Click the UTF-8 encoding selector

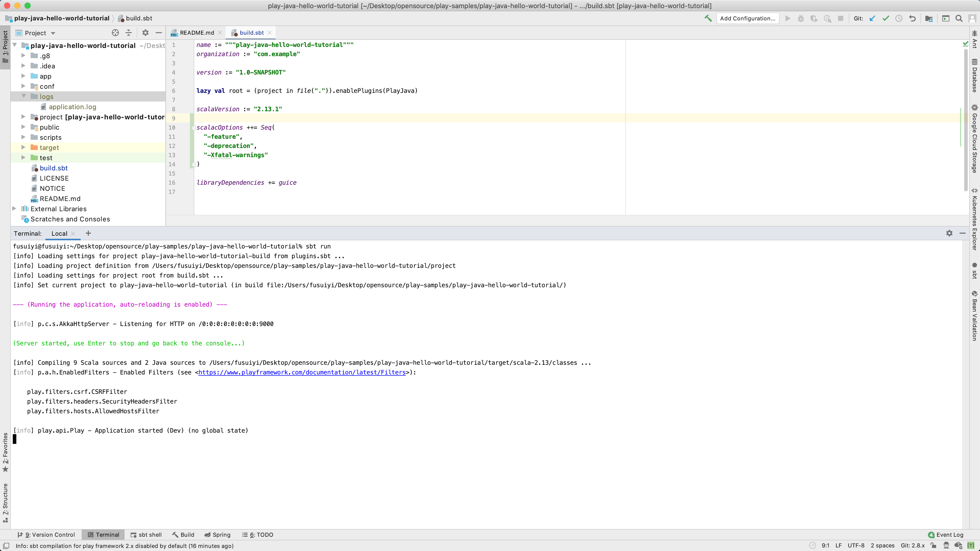pyautogui.click(x=856, y=545)
